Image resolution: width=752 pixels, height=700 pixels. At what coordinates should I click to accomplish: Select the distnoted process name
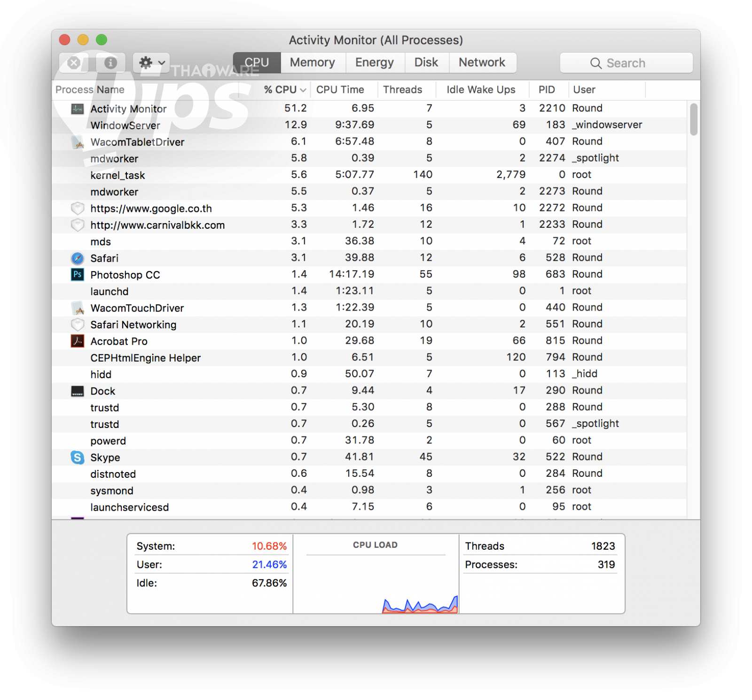click(113, 474)
